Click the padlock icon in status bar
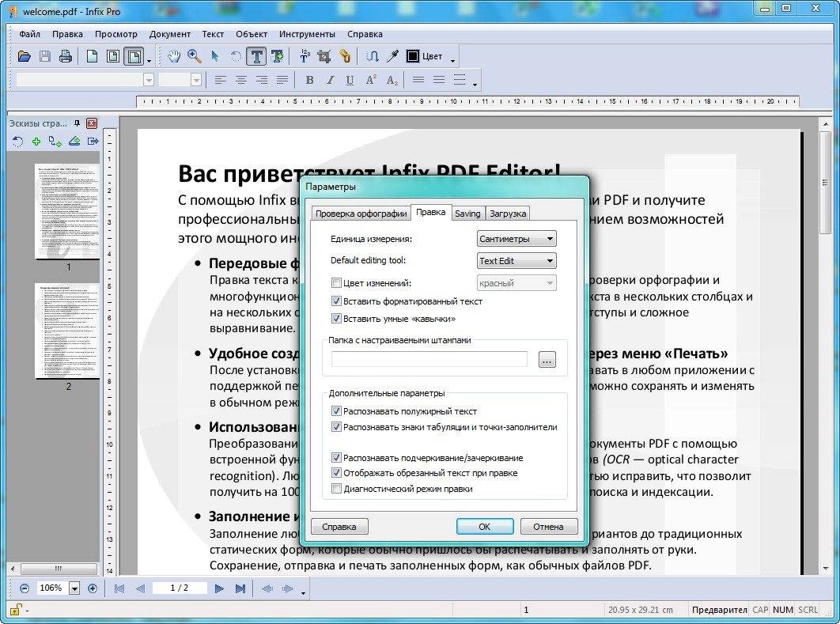This screenshot has height=624, width=840. coord(15,610)
